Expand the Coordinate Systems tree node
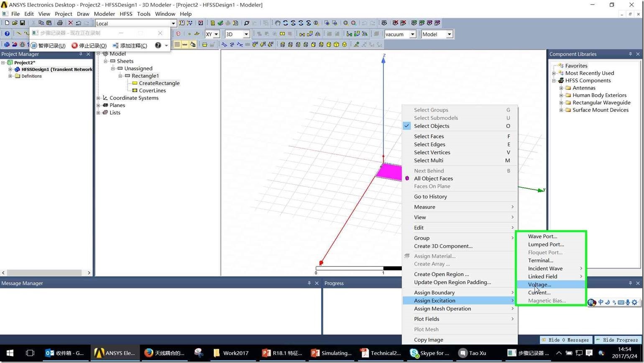 (98, 98)
